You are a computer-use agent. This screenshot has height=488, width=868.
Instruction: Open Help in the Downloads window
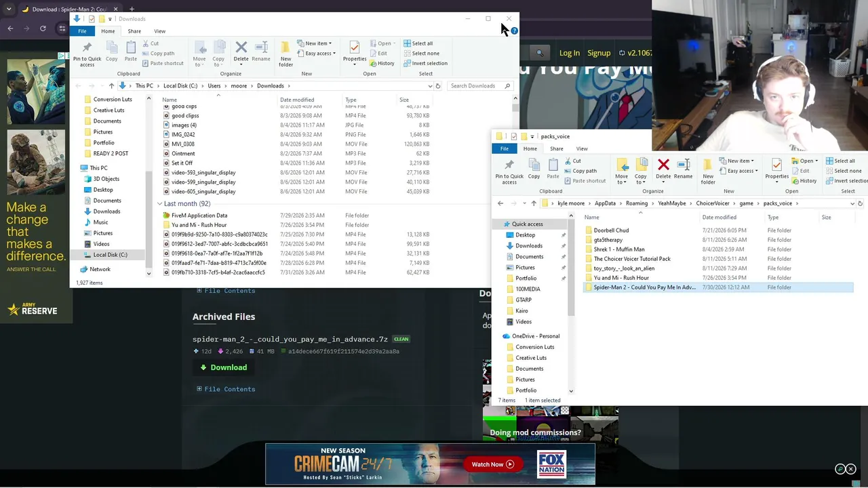pyautogui.click(x=515, y=30)
